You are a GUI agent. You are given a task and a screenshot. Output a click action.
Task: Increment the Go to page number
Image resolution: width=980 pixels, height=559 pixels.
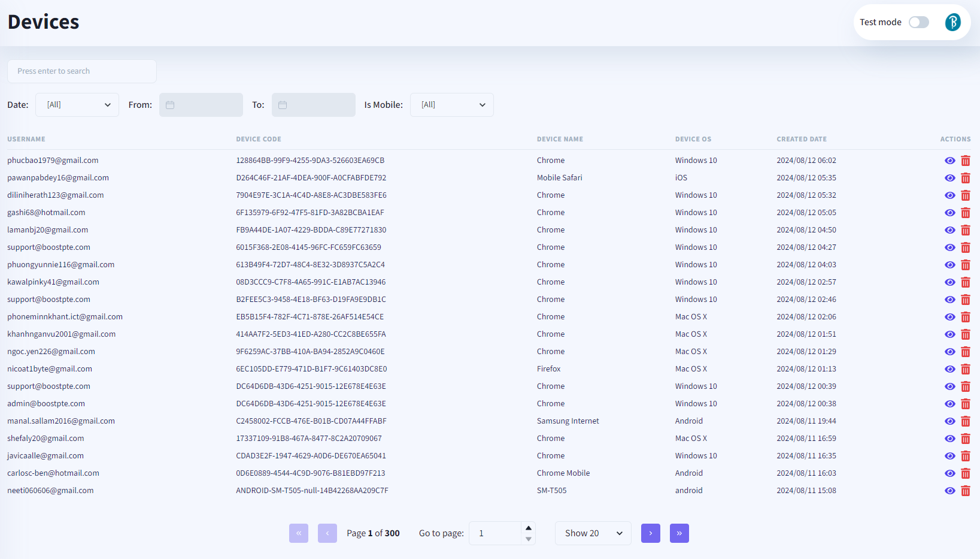[x=528, y=528]
